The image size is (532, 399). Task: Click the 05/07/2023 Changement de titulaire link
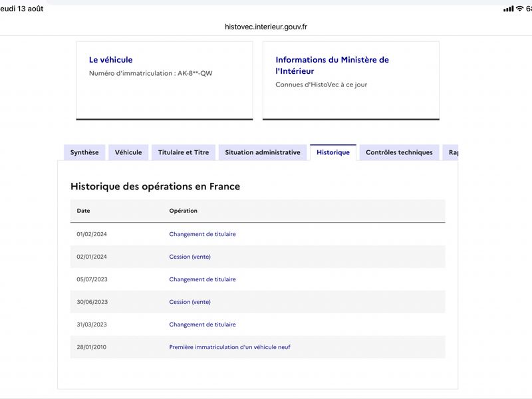point(203,279)
